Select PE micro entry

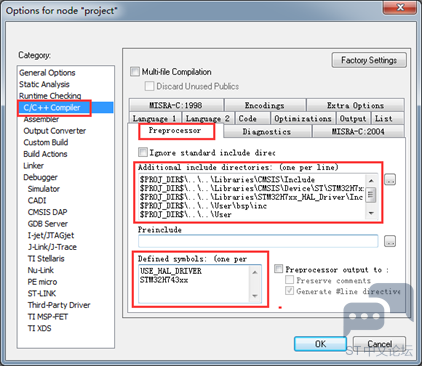click(42, 282)
